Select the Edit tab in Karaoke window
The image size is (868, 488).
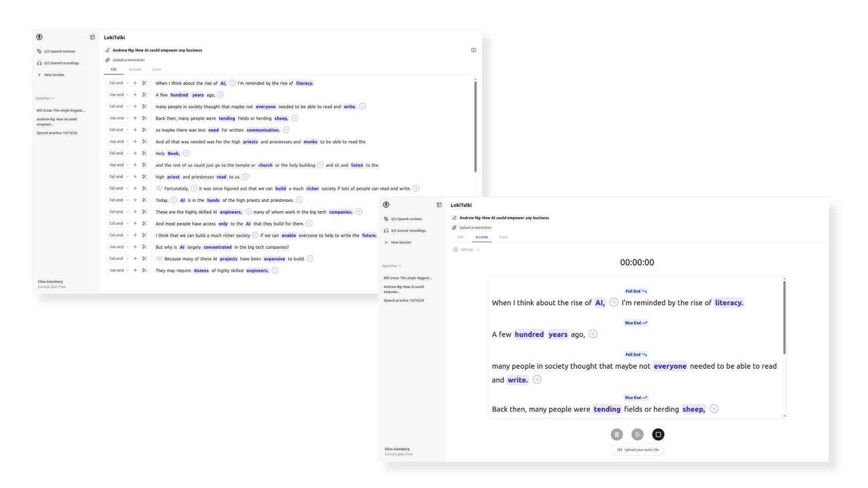tap(460, 237)
